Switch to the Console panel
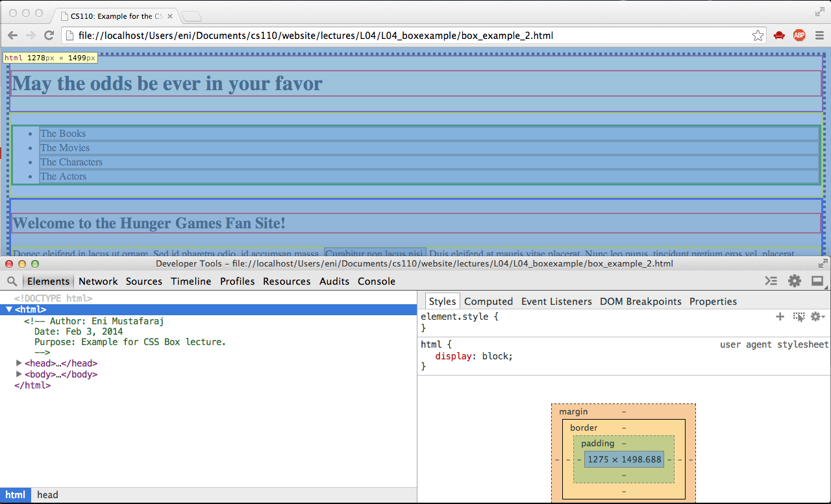 pos(377,282)
